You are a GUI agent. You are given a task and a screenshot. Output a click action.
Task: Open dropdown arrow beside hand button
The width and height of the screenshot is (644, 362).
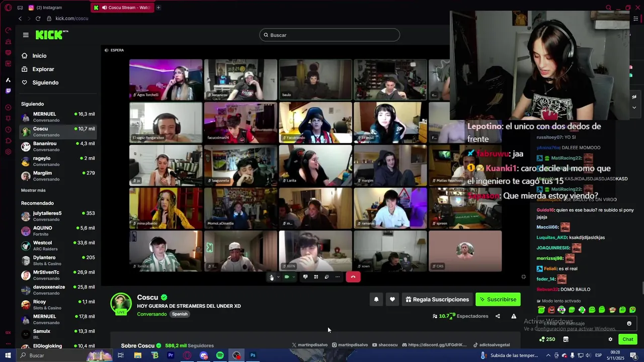coord(278,277)
